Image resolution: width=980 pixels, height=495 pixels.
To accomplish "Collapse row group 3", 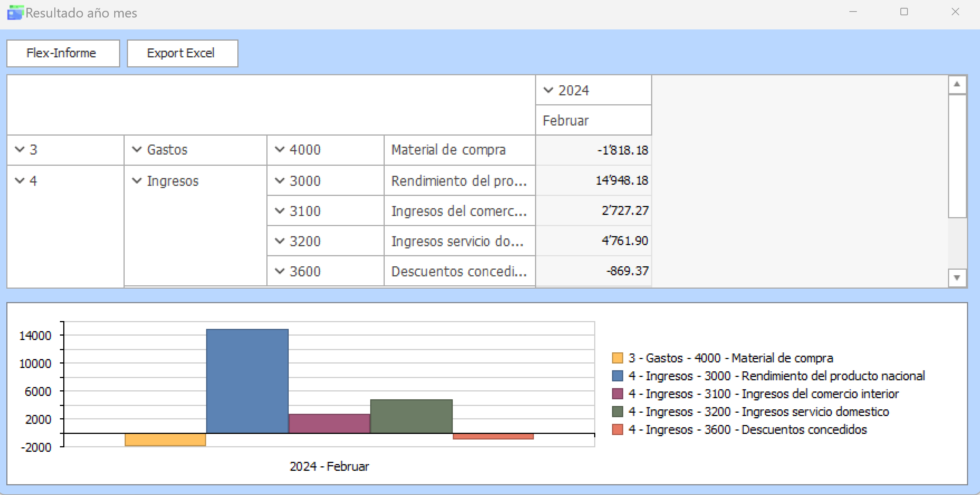I will tap(19, 150).
